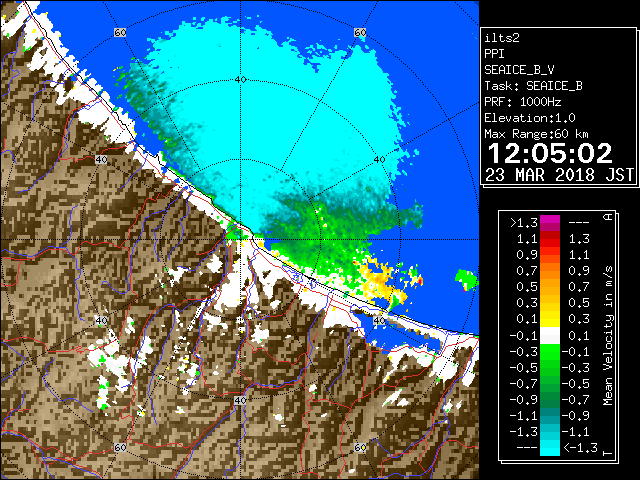Click the 'PRF: 1000Hz' entry

[523, 102]
